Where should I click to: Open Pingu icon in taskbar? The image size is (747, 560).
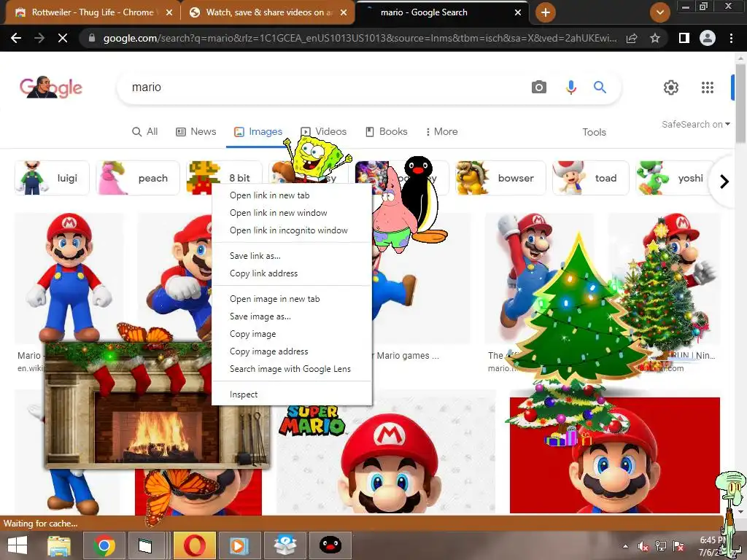pos(330,545)
